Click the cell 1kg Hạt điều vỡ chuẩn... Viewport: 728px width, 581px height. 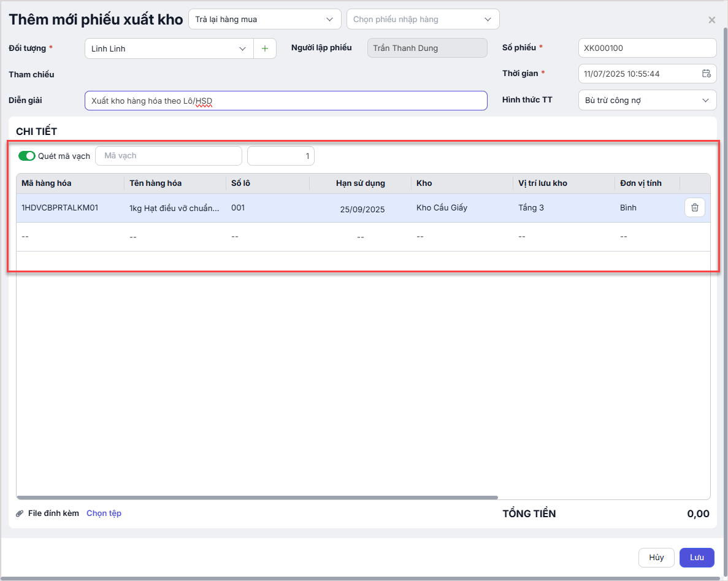pyautogui.click(x=174, y=208)
